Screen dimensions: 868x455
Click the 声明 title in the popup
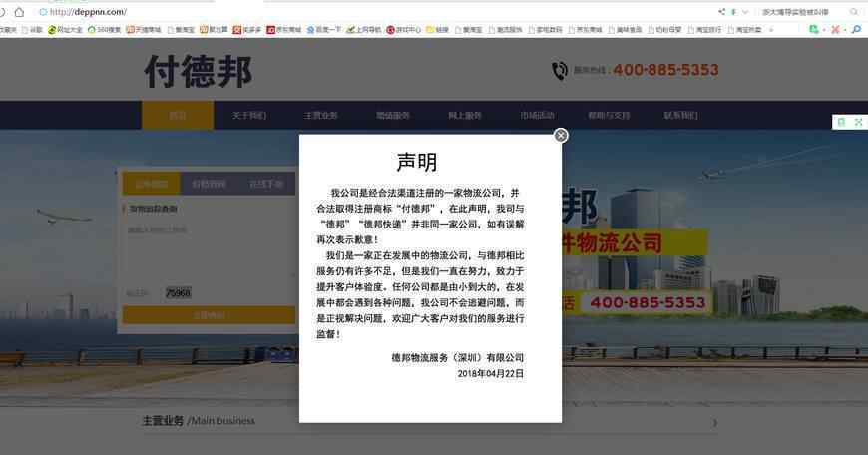pos(417,162)
